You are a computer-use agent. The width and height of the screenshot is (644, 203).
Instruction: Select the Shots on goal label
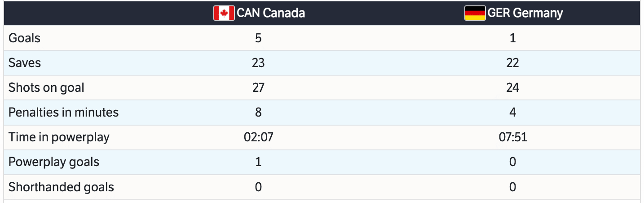[46, 88]
